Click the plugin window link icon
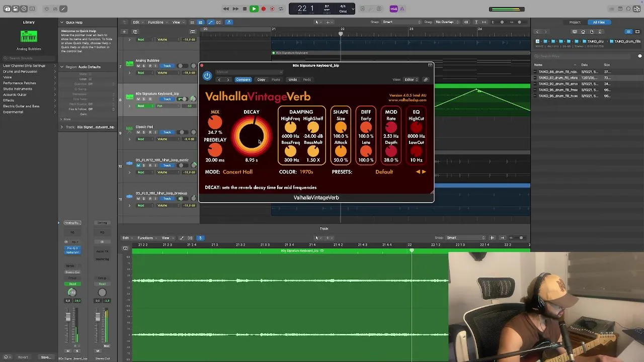644x362 pixels. 426,79
